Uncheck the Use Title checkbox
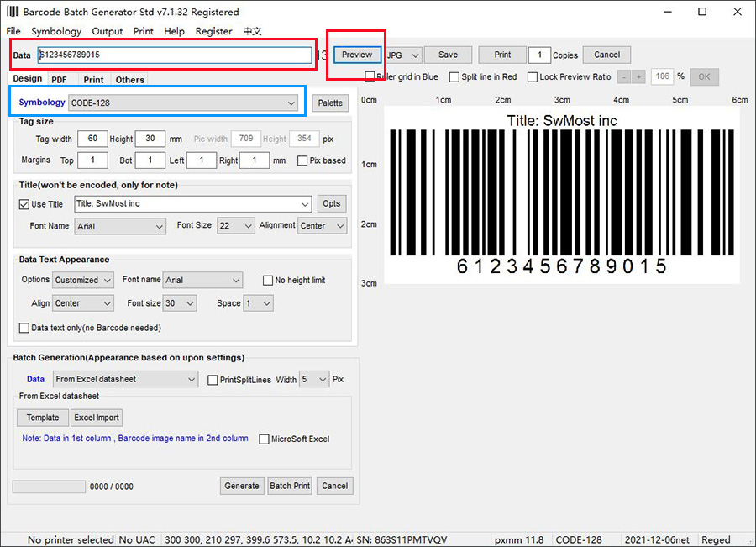This screenshot has height=547, width=756. click(24, 204)
